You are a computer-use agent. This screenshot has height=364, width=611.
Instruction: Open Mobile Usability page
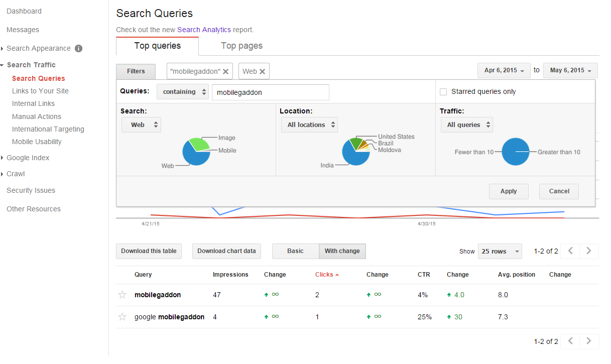click(x=37, y=142)
